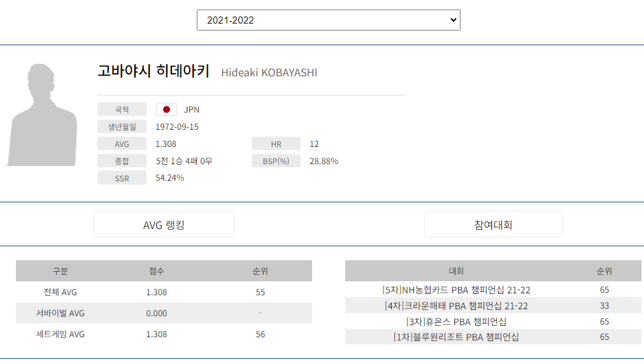Click the 종합 label
The height and width of the screenshot is (364, 644).
coord(122,161)
